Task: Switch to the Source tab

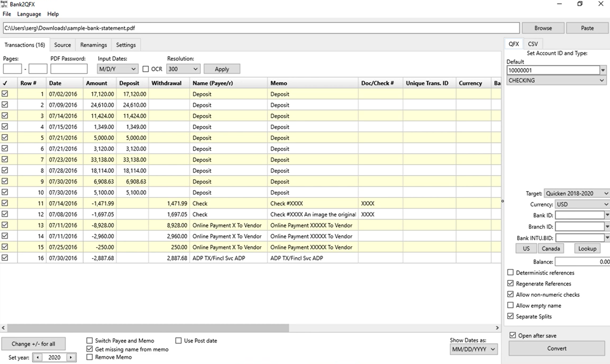Action: click(62, 45)
